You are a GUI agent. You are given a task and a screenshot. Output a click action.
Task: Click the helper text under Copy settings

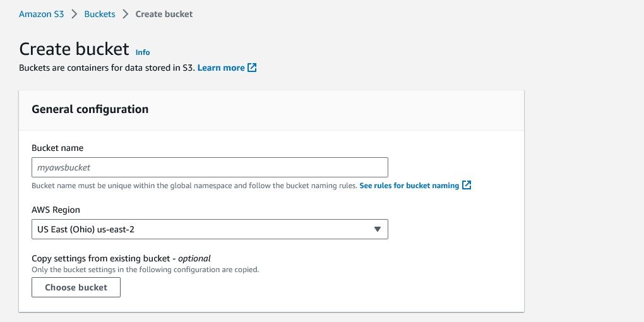[145, 270]
